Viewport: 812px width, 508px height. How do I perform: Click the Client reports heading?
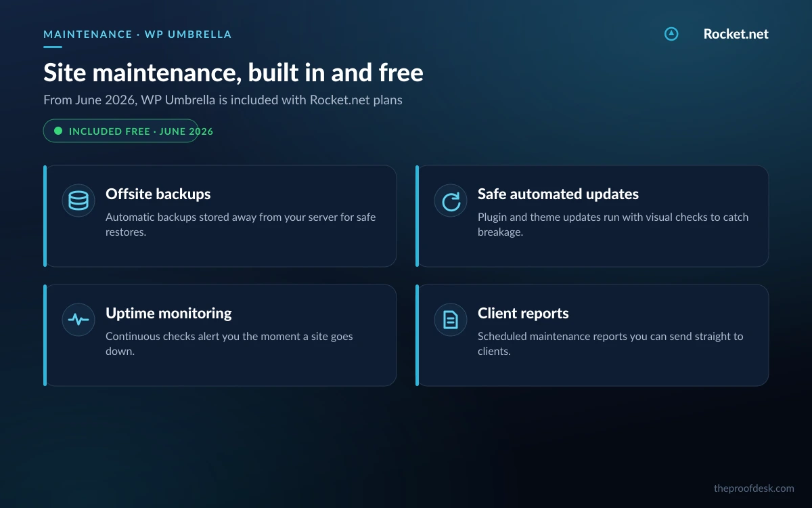(x=523, y=314)
